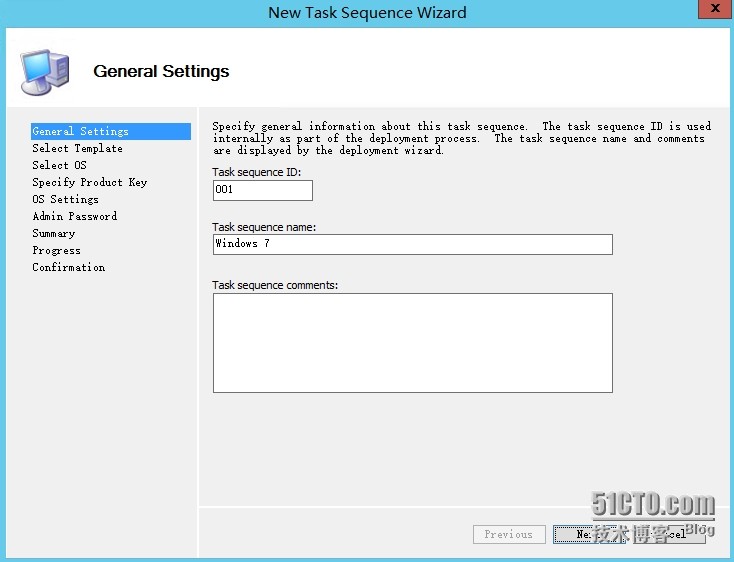Close the New Task Sequence Wizard
This screenshot has width=734, height=562.
(x=715, y=8)
